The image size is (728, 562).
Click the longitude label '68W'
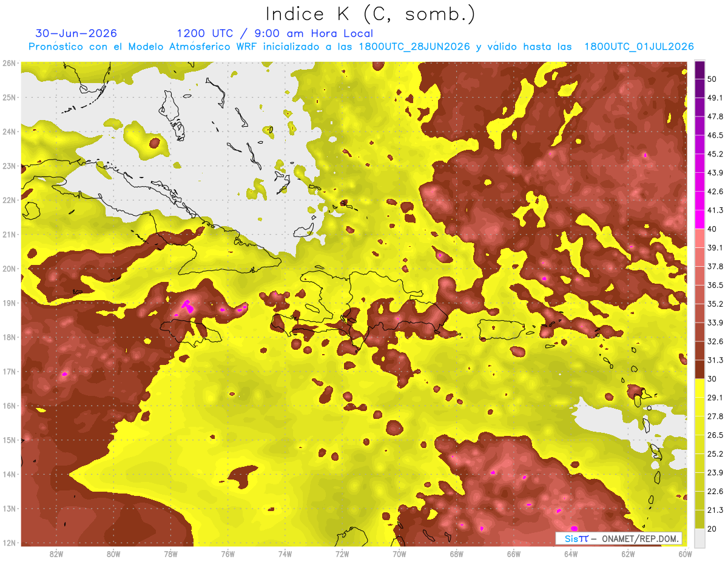click(457, 554)
